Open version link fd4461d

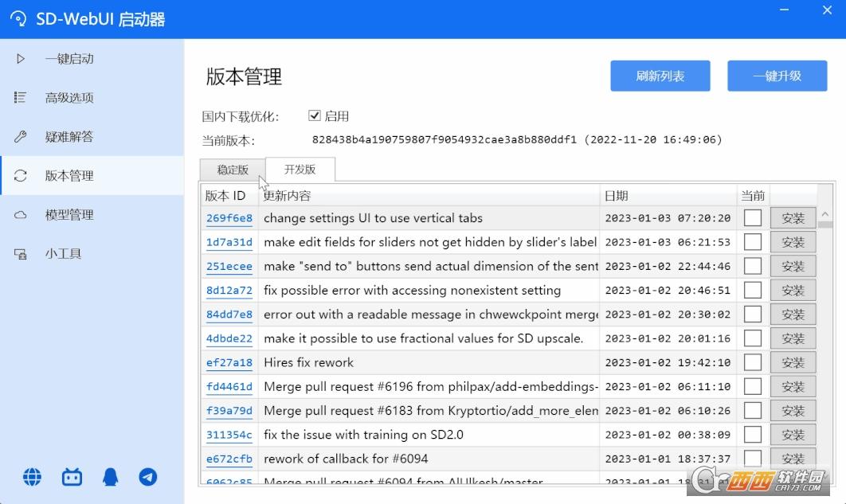point(229,386)
